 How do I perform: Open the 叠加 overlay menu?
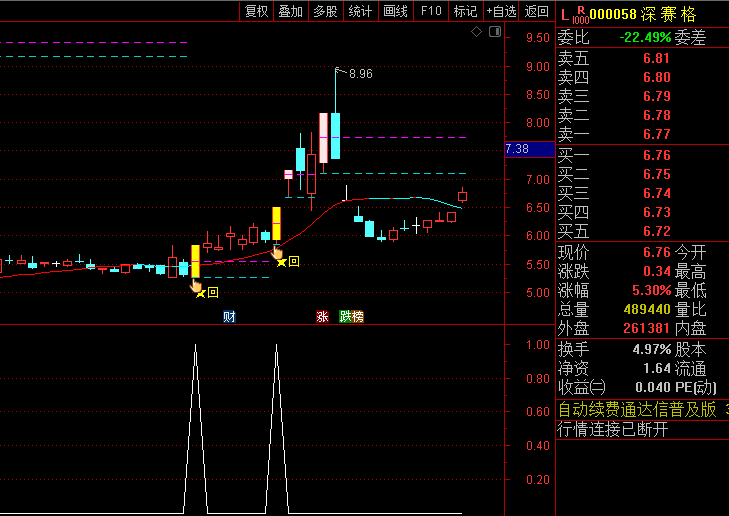pos(290,11)
